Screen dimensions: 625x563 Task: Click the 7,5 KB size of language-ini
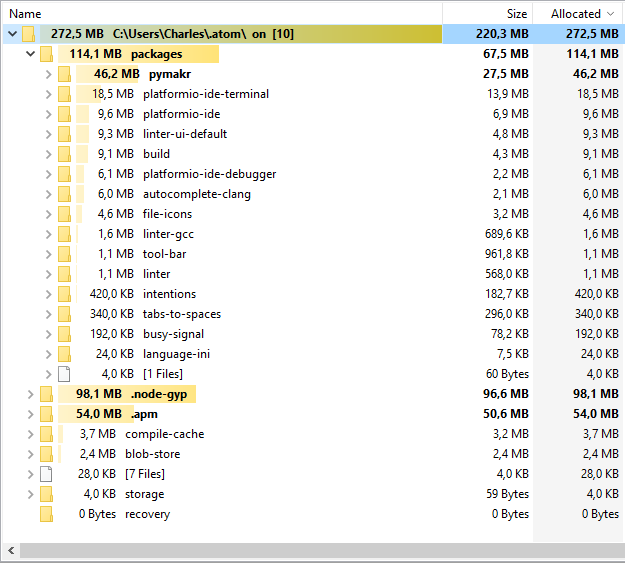tap(512, 354)
